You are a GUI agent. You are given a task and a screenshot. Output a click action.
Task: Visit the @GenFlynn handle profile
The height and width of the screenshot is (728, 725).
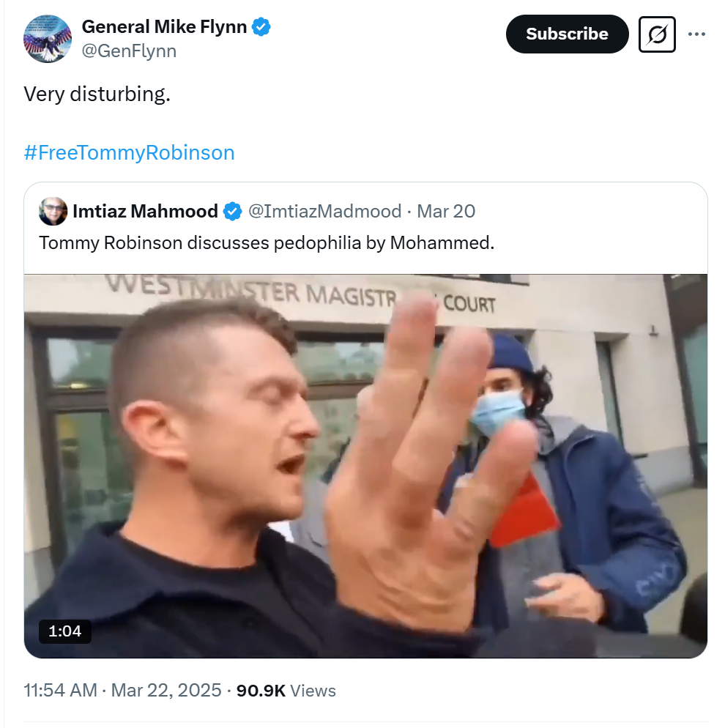[129, 51]
